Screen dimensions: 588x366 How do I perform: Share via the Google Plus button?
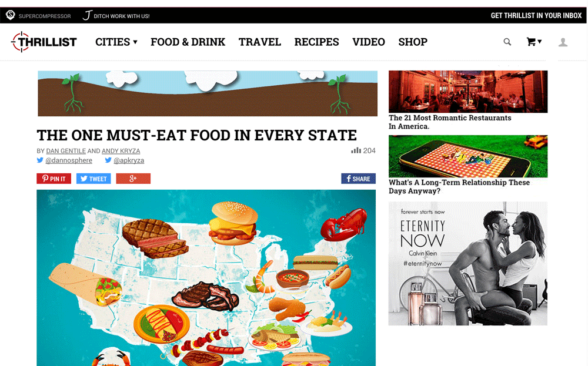(133, 179)
